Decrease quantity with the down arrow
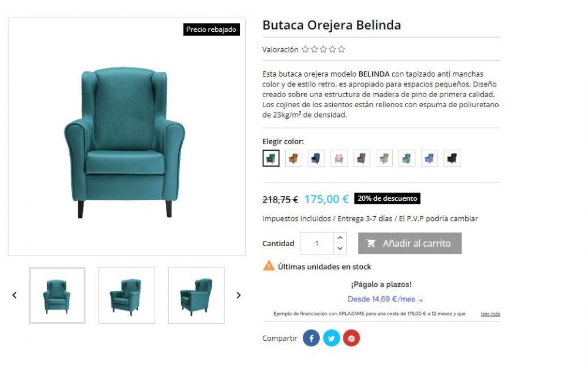 340,248
